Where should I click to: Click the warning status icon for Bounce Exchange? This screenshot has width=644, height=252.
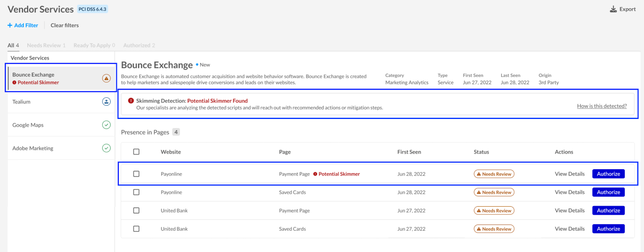(106, 78)
